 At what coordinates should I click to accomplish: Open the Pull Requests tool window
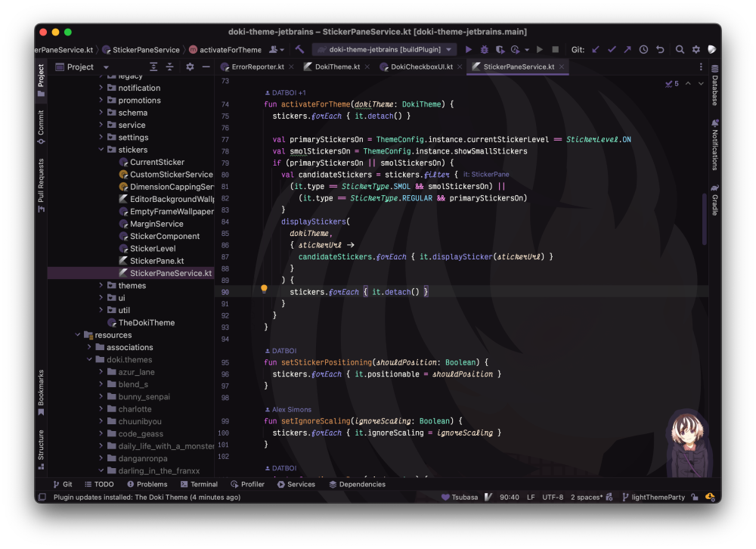41,186
